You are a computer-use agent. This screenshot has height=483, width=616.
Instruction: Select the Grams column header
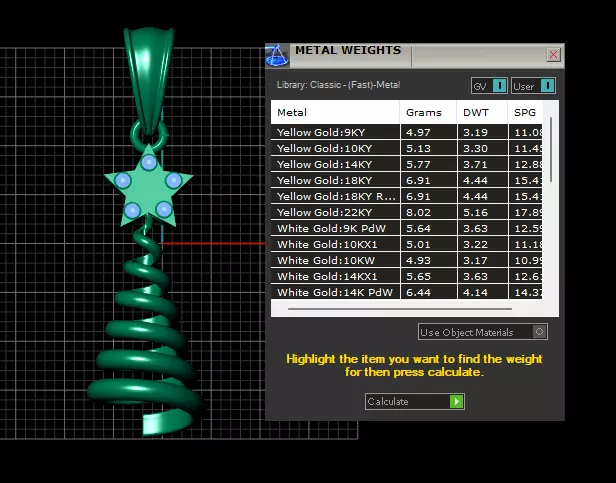428,112
